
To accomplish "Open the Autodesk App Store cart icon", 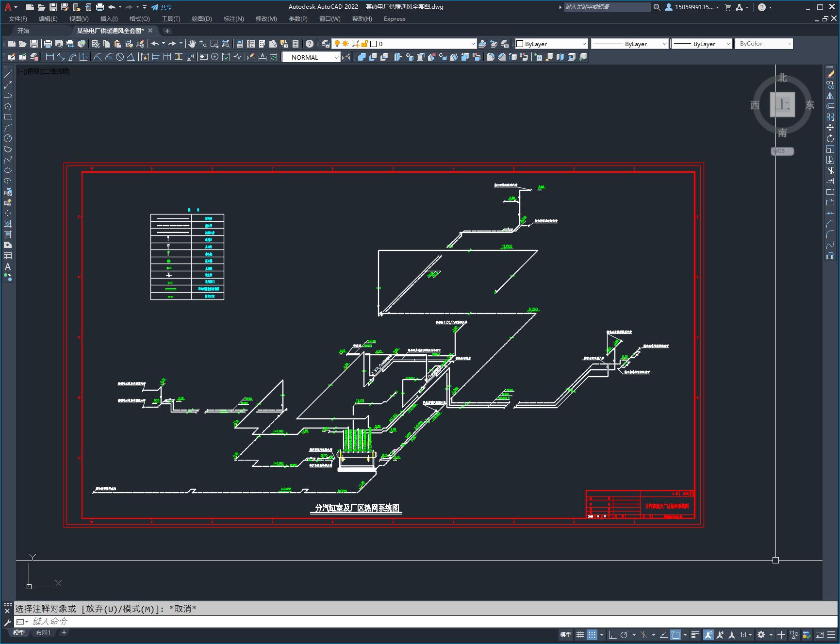I will click(727, 7).
